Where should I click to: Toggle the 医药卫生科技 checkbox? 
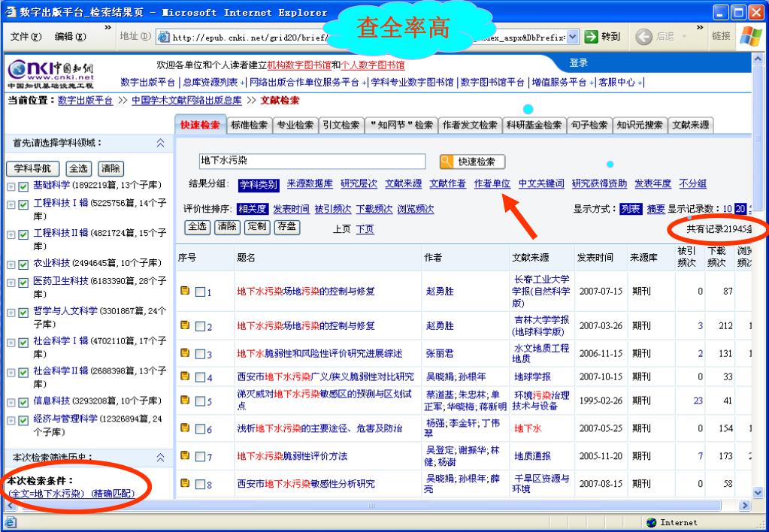point(23,283)
